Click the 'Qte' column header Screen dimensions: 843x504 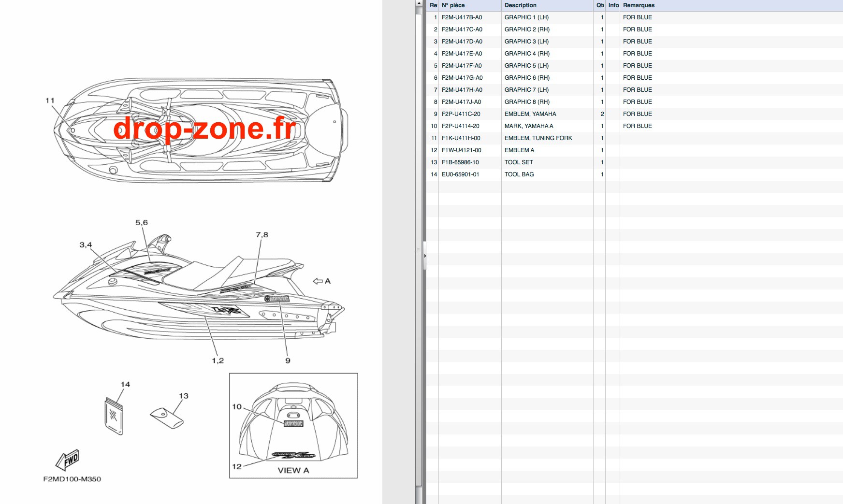coord(599,5)
